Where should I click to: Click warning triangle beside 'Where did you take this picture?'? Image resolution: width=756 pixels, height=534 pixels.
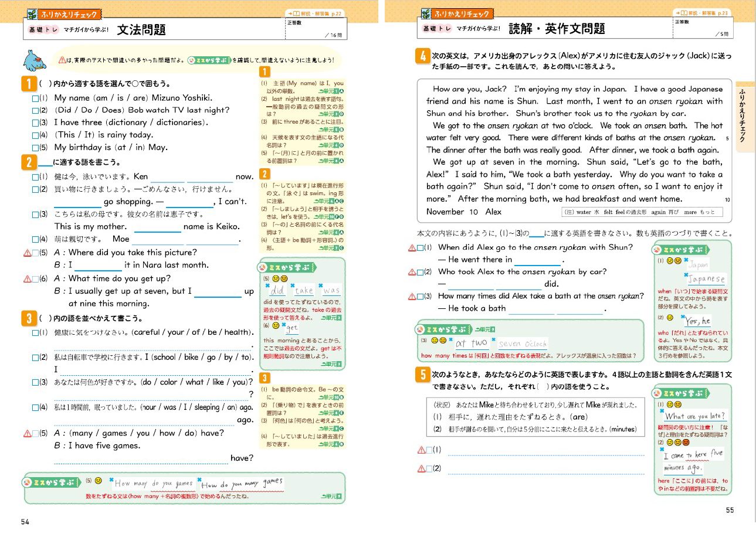coord(26,253)
